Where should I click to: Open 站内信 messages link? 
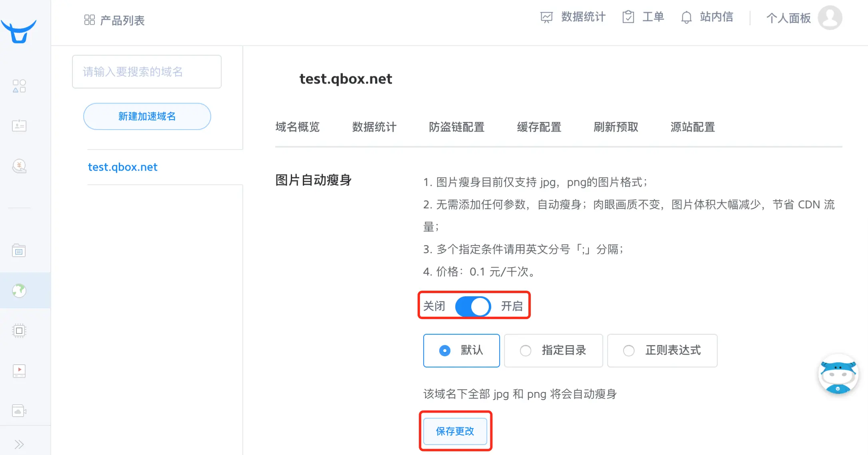coord(716,17)
